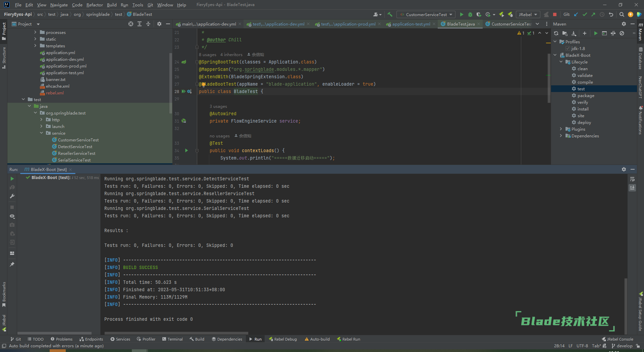Click the UTF-8 encoding in status bar
644x352 pixels.
(582, 346)
